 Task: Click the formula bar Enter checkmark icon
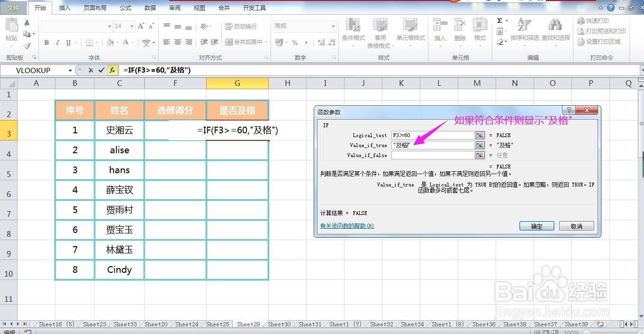click(x=101, y=70)
